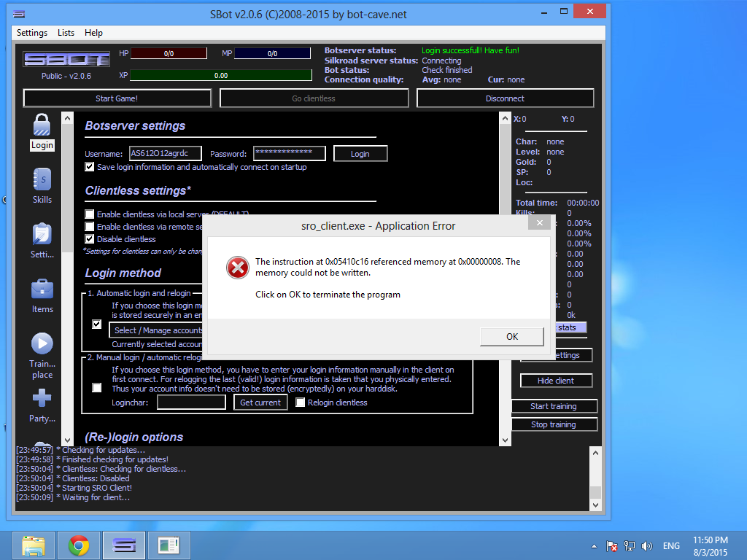Show hidden system tray icons
This screenshot has height=560, width=747.
click(x=594, y=546)
